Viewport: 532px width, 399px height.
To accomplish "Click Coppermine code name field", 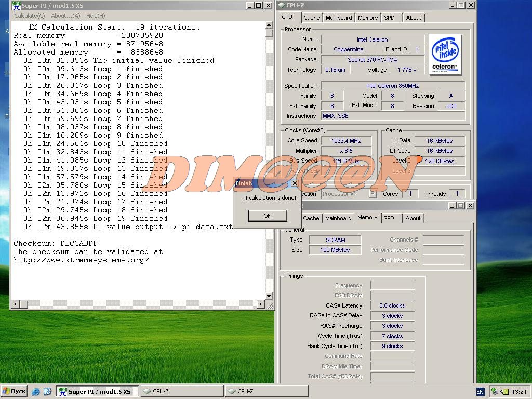I will [349, 49].
